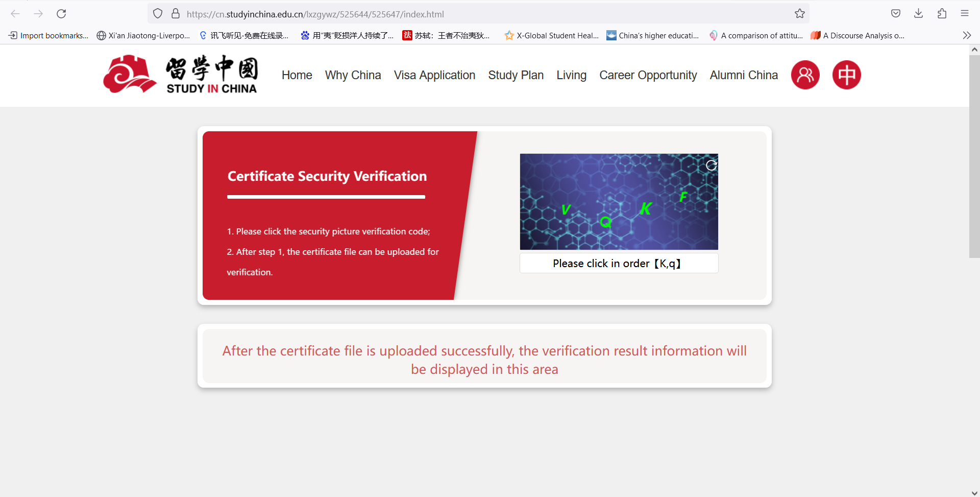Open the Living menu
This screenshot has height=497, width=980.
coord(572,75)
